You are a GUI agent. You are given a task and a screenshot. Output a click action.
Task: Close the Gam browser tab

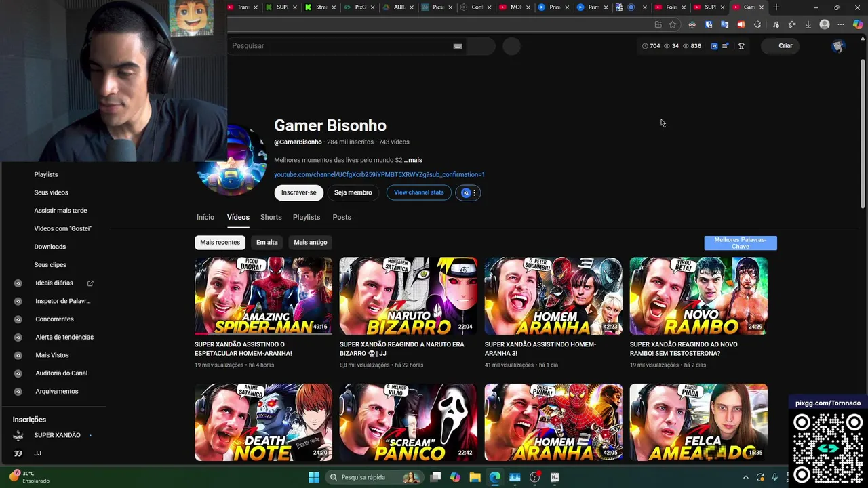coord(762,7)
